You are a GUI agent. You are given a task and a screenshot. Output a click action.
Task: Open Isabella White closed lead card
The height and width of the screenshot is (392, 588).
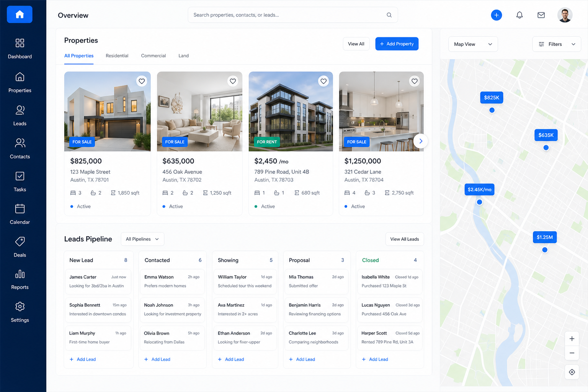click(390, 281)
